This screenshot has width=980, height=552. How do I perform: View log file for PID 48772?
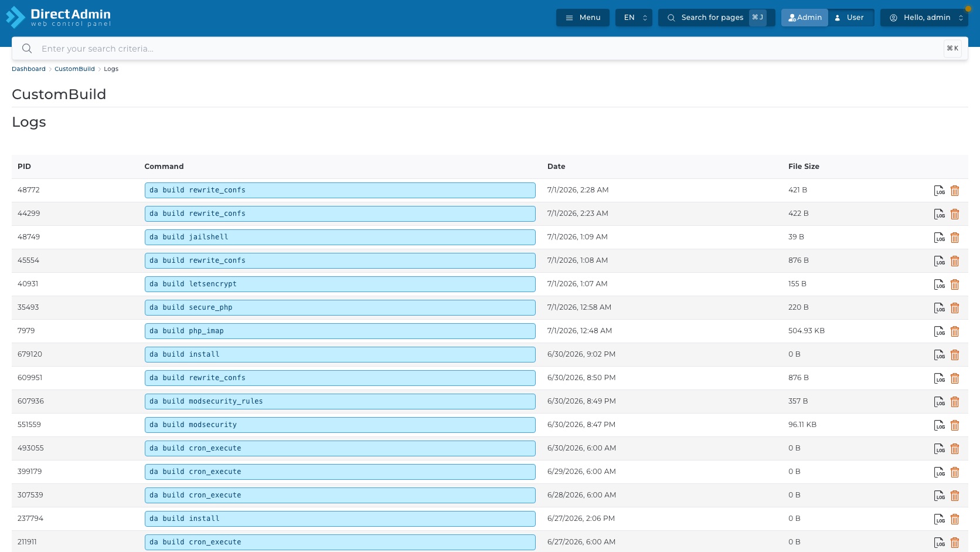click(940, 191)
